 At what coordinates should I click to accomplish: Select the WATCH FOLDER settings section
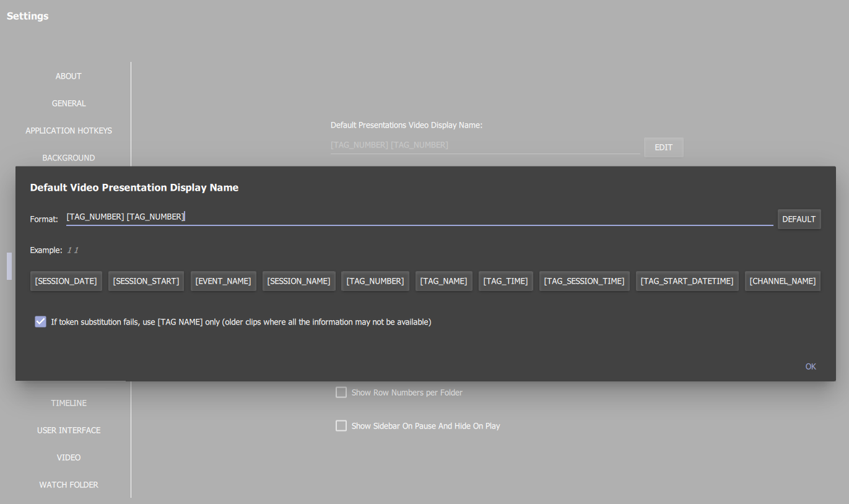click(68, 485)
